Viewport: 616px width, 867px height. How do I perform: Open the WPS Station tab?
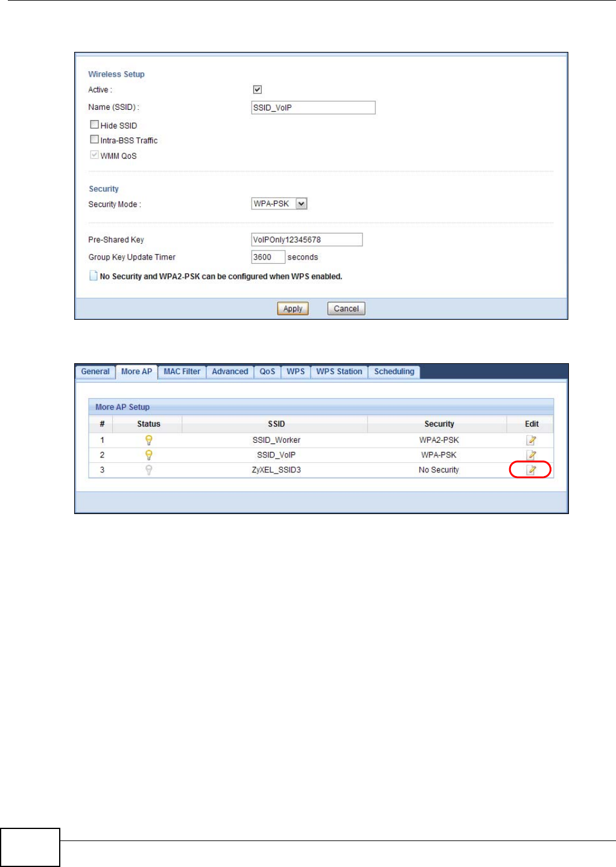tap(339, 372)
